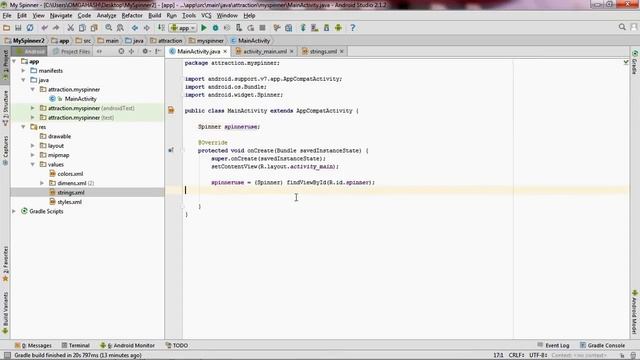The width and height of the screenshot is (640, 360).
Task: Open the Build menu
Action: (x=154, y=16)
